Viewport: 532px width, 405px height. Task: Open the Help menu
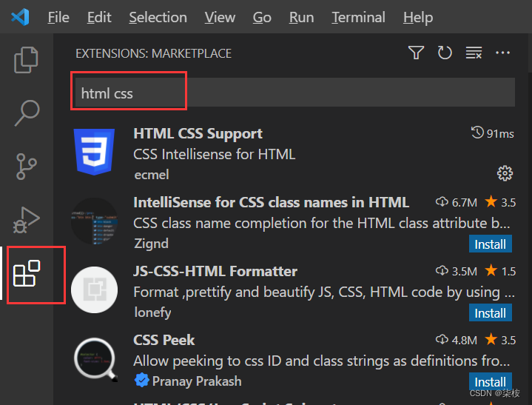tap(418, 17)
